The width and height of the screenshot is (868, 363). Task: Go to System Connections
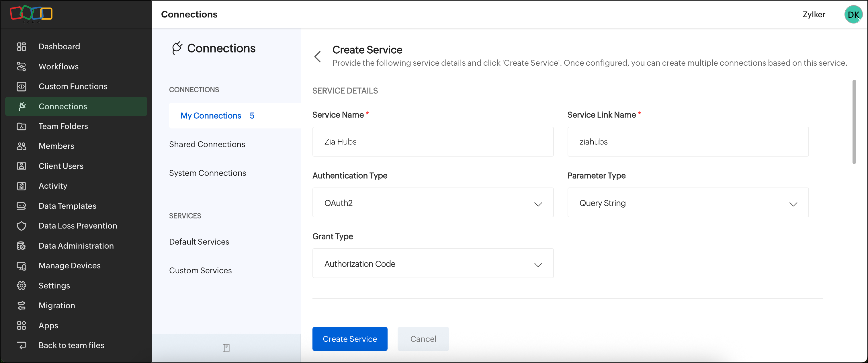[x=208, y=173]
